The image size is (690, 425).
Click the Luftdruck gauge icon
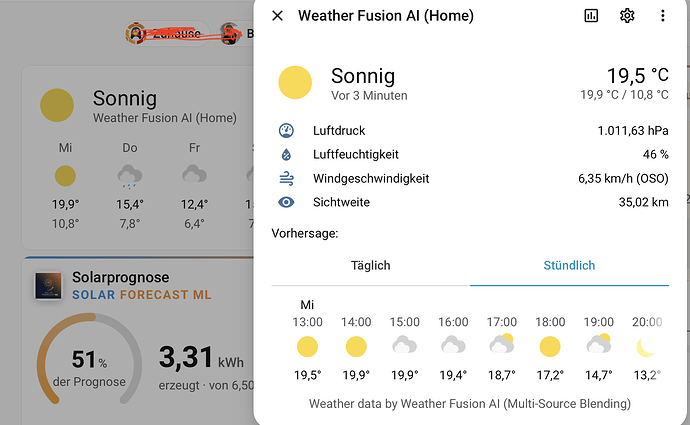[286, 131]
